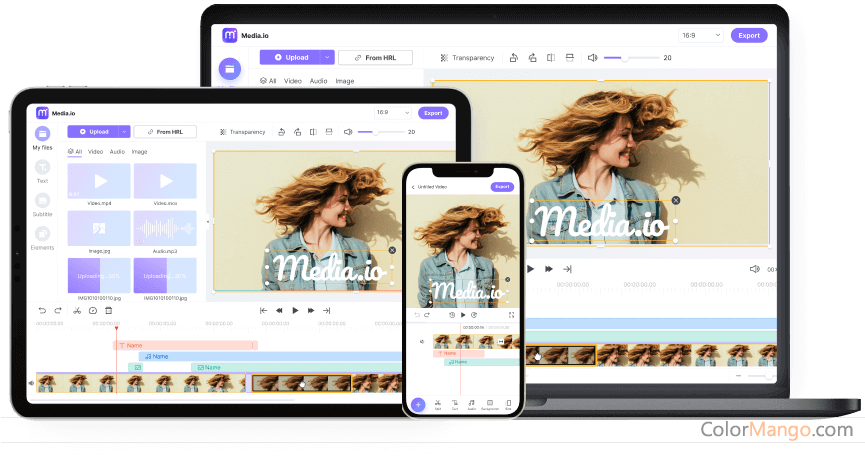Switch to the Audio tab on tablet
Image resolution: width=865 pixels, height=461 pixels.
pos(117,152)
